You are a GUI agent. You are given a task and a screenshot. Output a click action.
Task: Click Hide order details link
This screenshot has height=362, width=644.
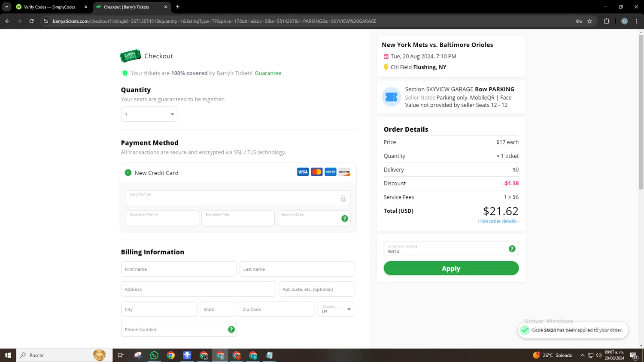tap(498, 221)
